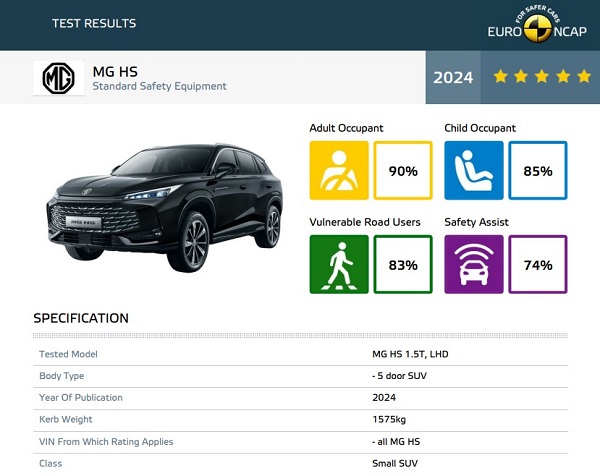Image resolution: width=600 pixels, height=476 pixels.
Task: Select the Kerb Weight 1575kg row
Action: pyautogui.click(x=300, y=419)
